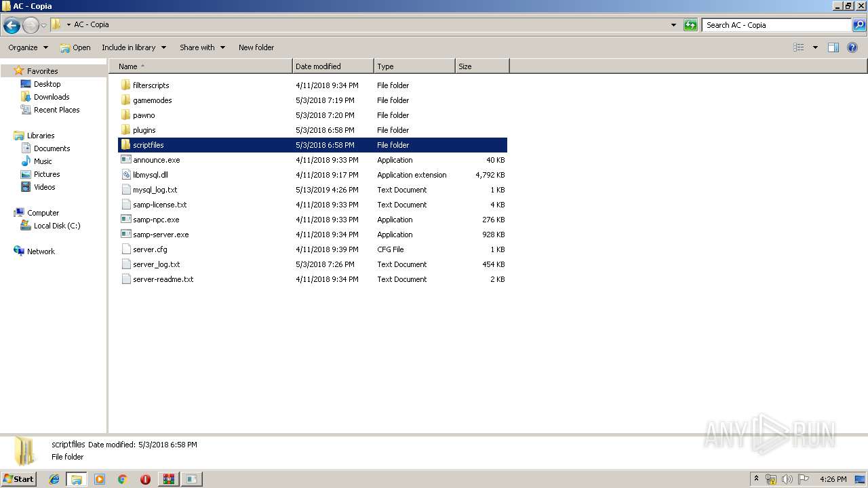The image size is (868, 488).
Task: Select server-readme.txt file icon
Action: click(125, 279)
